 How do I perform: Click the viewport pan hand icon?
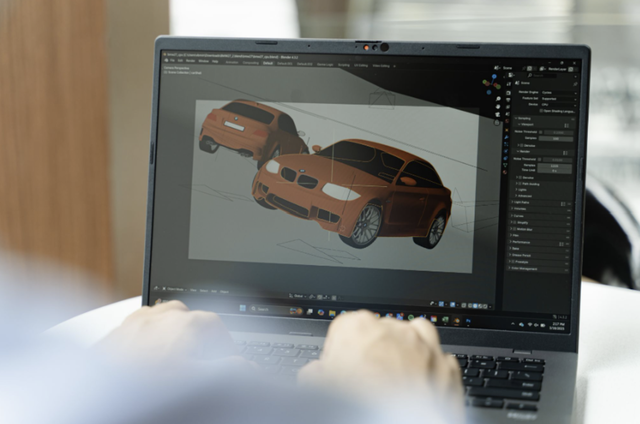point(498,107)
